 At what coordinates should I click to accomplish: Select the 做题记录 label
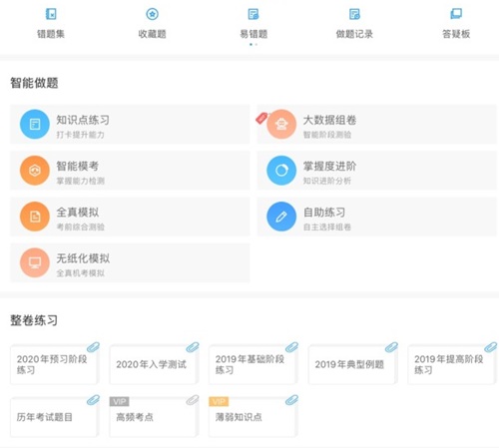[354, 34]
